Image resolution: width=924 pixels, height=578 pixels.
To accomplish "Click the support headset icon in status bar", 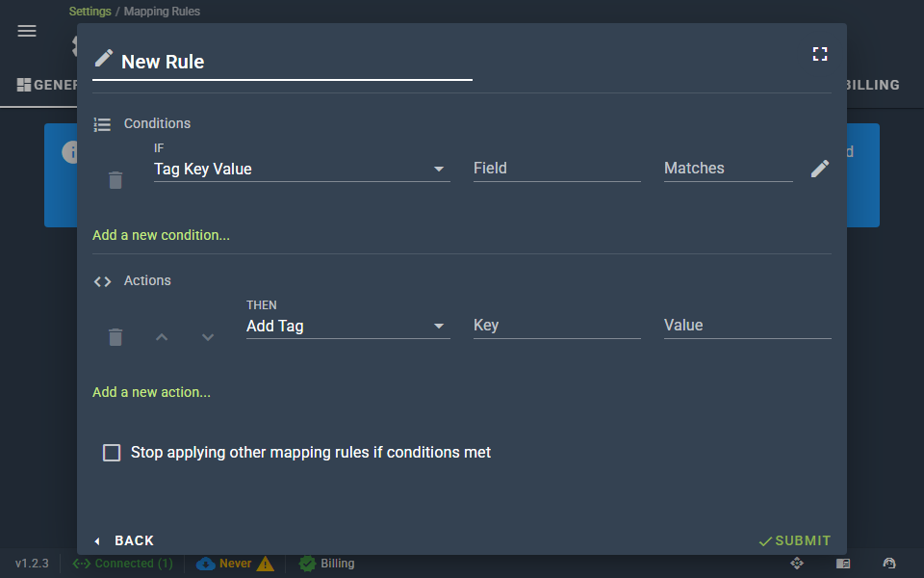I will (x=889, y=564).
